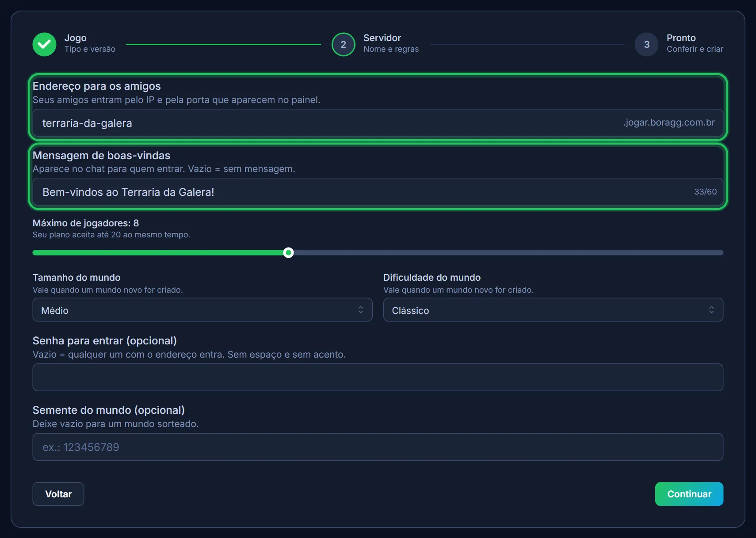Click the chevron arrows in Dificuldade do mundo
The height and width of the screenshot is (538, 756).
click(x=711, y=310)
